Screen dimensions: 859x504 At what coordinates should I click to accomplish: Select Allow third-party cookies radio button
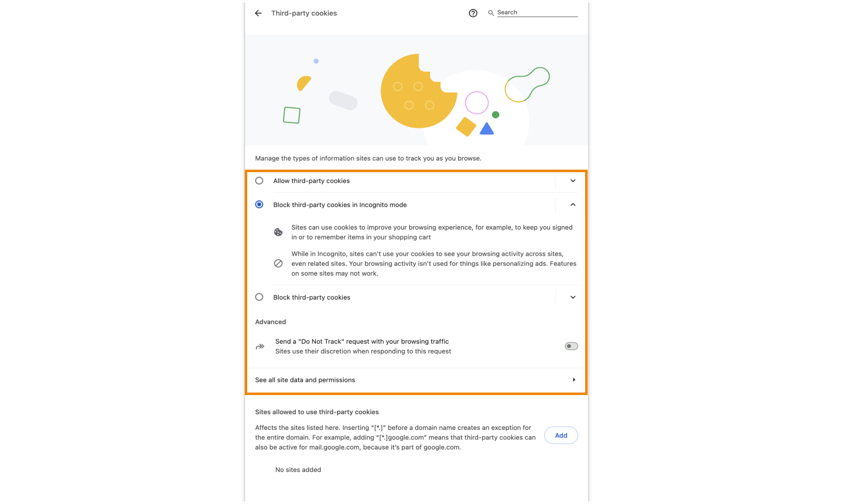pos(259,180)
